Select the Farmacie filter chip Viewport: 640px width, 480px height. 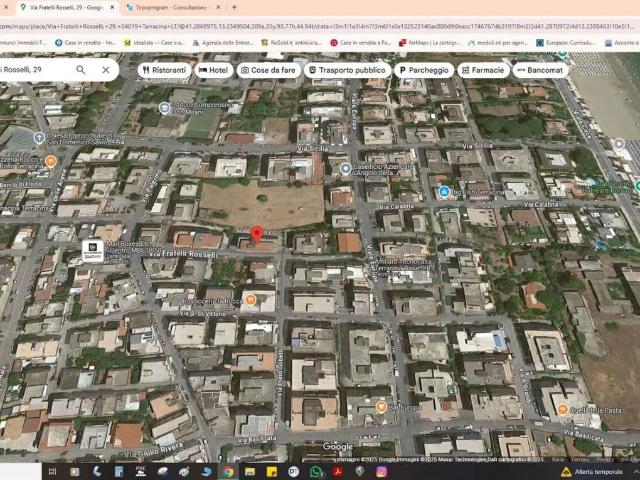coord(484,70)
